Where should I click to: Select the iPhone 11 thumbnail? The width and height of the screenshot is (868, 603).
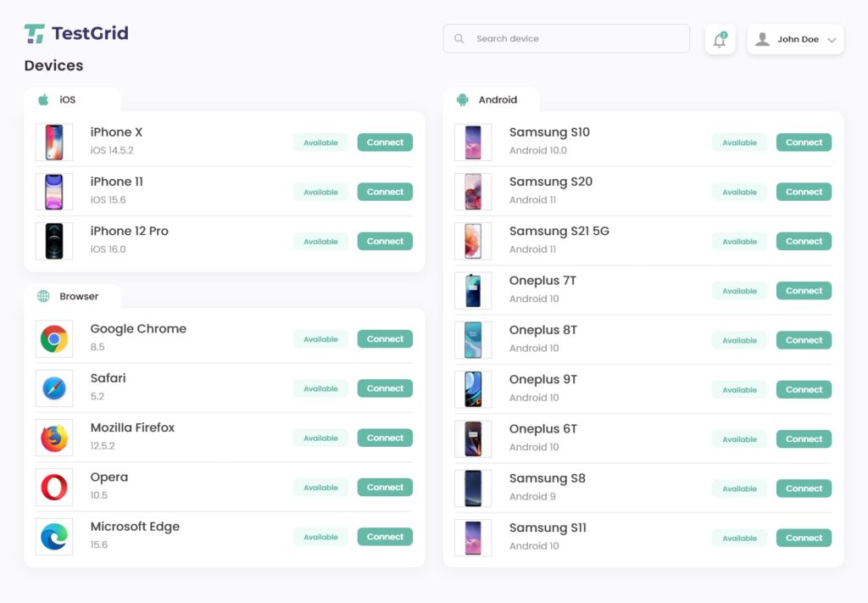(54, 192)
